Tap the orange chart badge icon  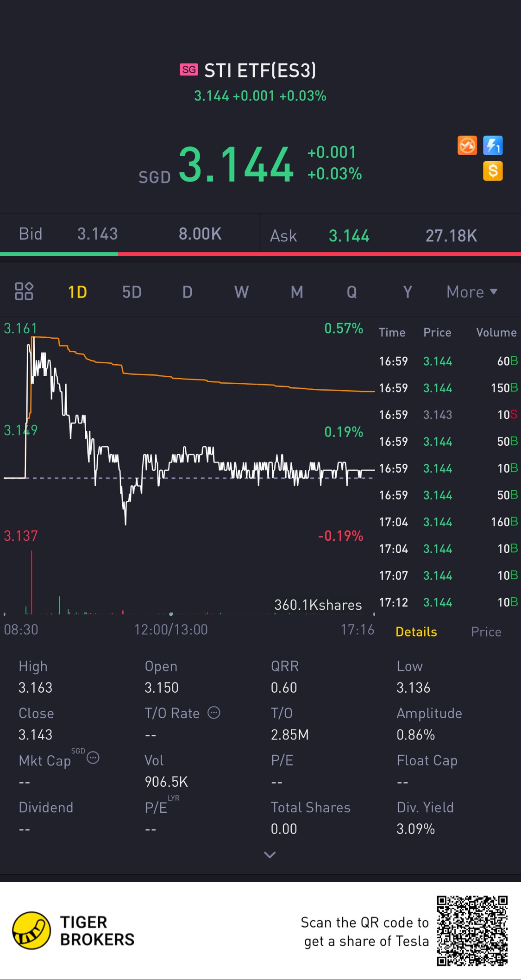[x=467, y=145]
